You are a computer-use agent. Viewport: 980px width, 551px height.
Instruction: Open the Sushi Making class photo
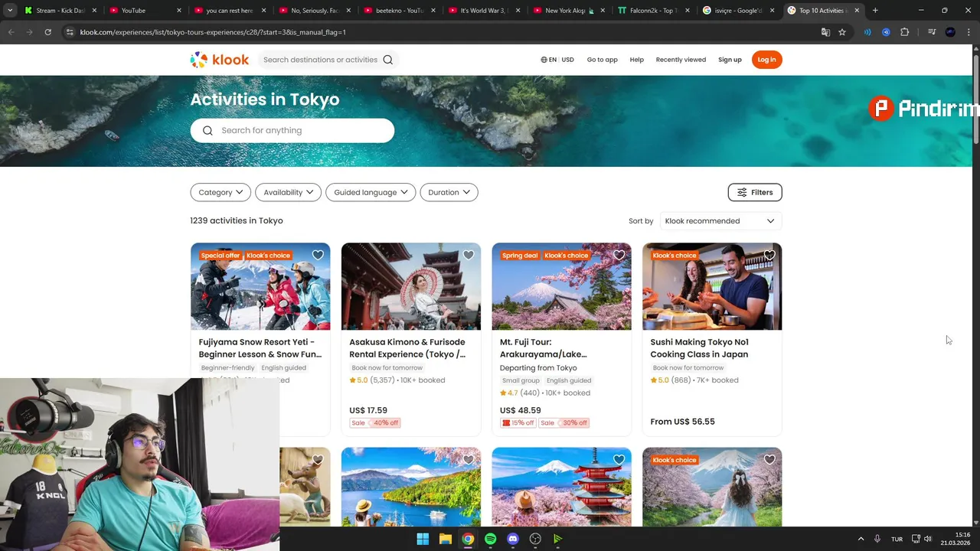(712, 286)
